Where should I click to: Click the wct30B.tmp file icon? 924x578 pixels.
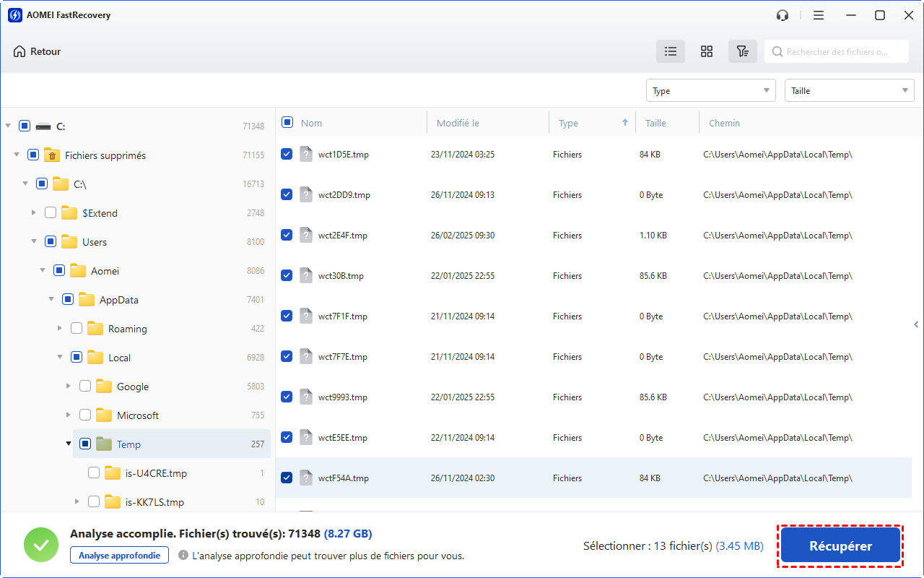point(306,276)
